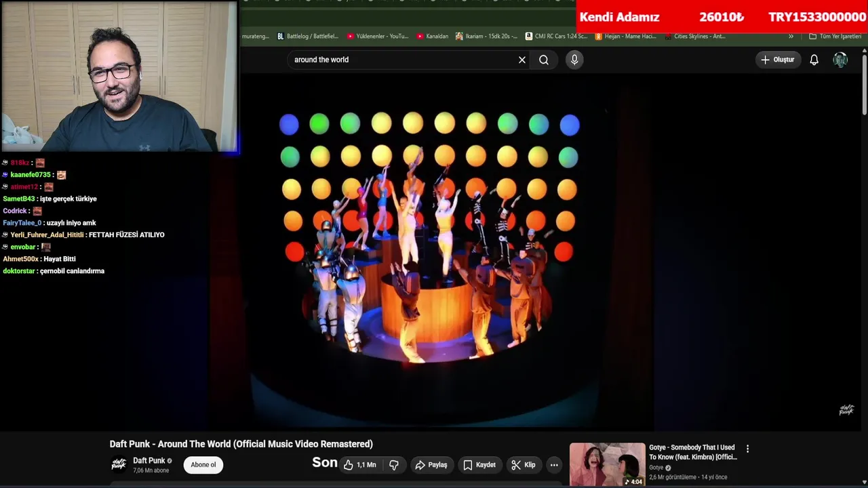Open the Oluştur create menu
Viewport: 868px width, 488px height.
(778, 60)
